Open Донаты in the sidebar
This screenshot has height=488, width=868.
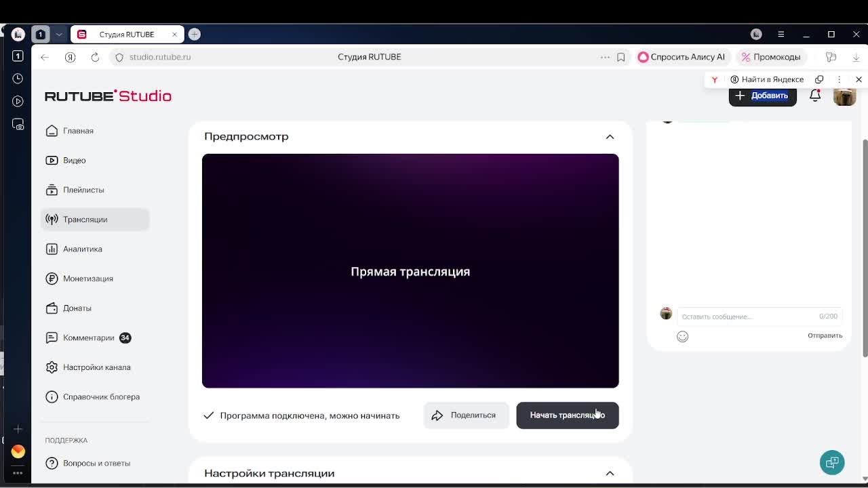[95, 308]
